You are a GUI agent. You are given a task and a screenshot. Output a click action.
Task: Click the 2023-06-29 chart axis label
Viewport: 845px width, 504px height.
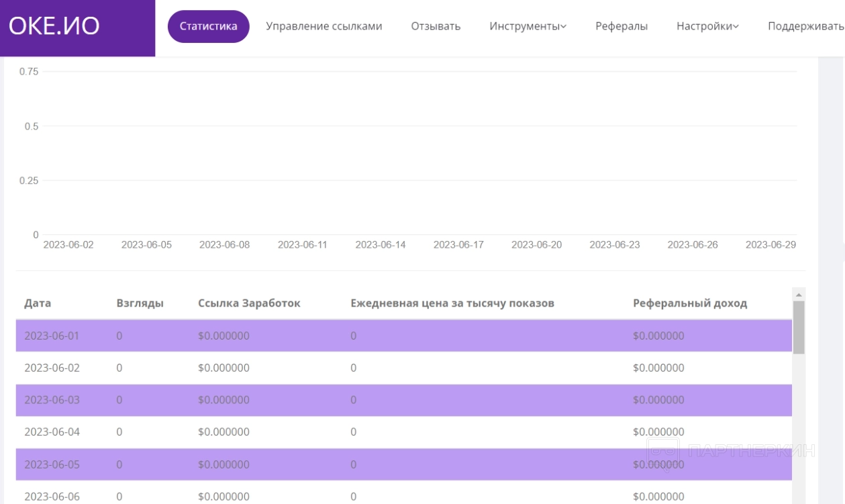click(771, 245)
